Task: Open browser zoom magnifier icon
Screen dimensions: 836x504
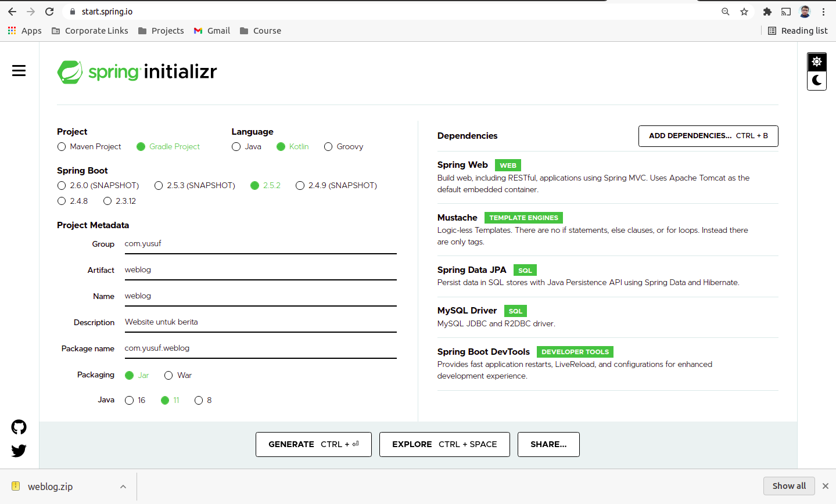Action: [726, 12]
